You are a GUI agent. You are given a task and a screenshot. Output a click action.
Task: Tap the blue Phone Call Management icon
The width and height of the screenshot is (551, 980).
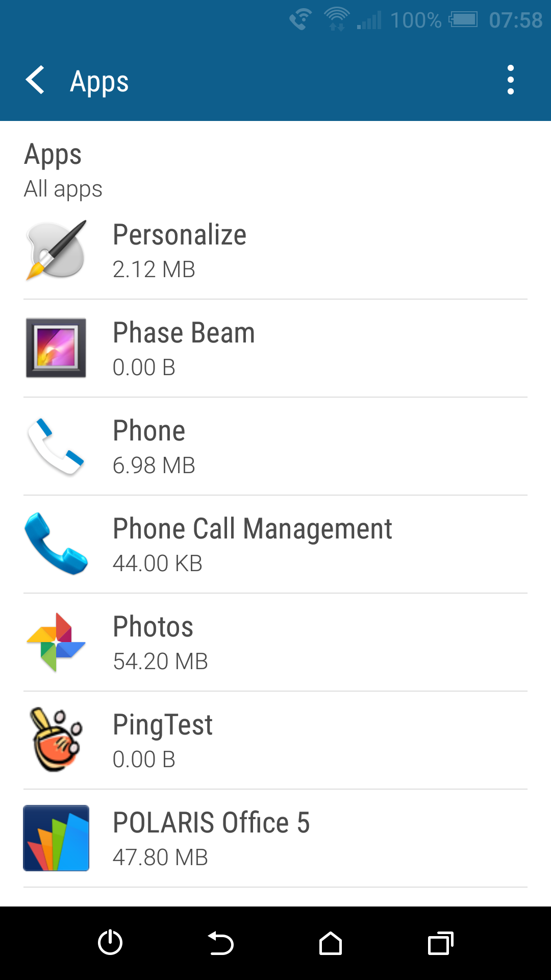(x=56, y=544)
